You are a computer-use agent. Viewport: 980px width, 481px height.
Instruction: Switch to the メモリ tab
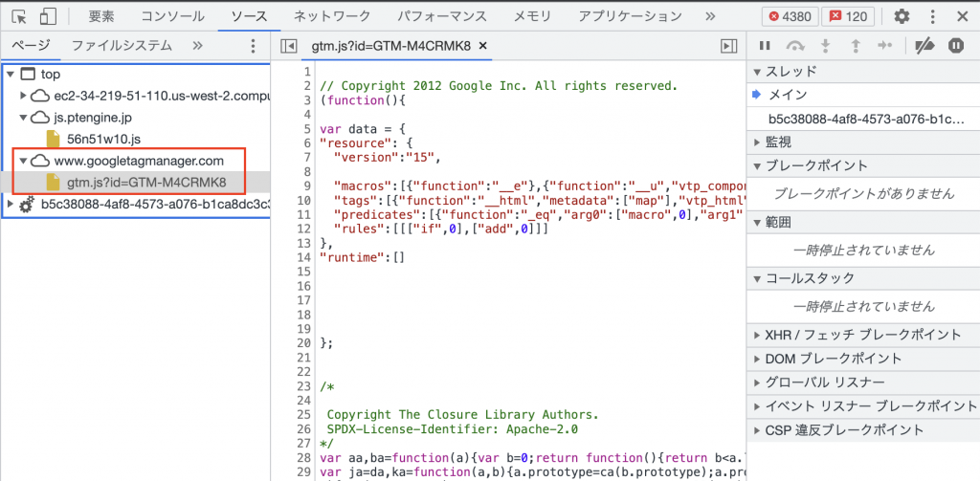pyautogui.click(x=532, y=16)
